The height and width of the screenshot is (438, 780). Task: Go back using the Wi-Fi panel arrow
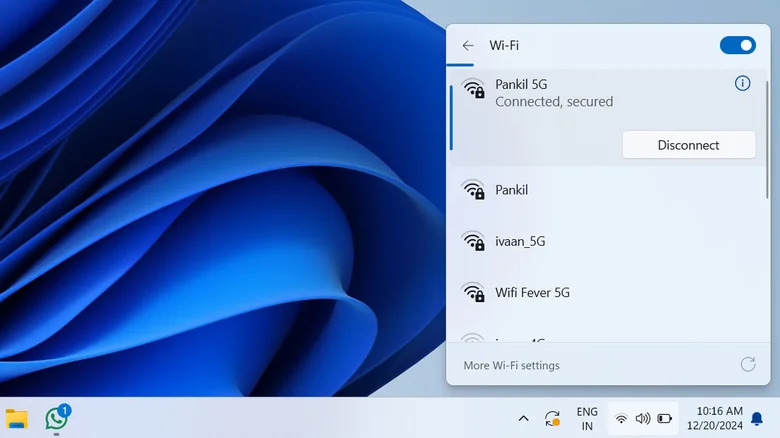[468, 46]
